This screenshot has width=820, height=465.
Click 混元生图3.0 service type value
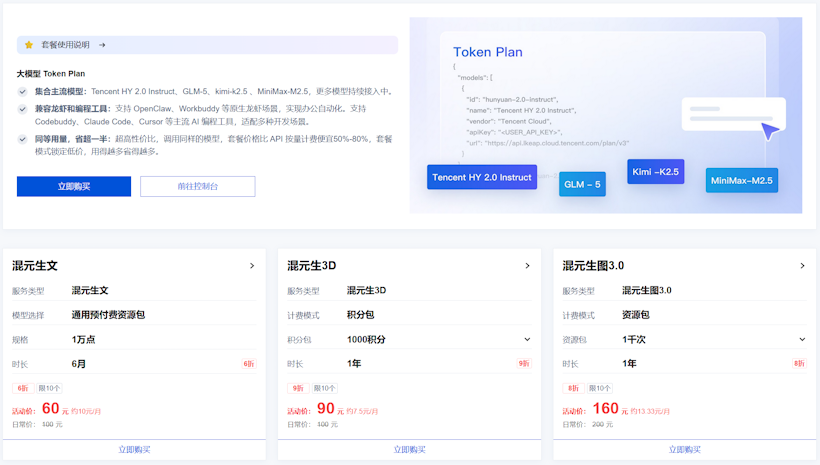(x=646, y=290)
